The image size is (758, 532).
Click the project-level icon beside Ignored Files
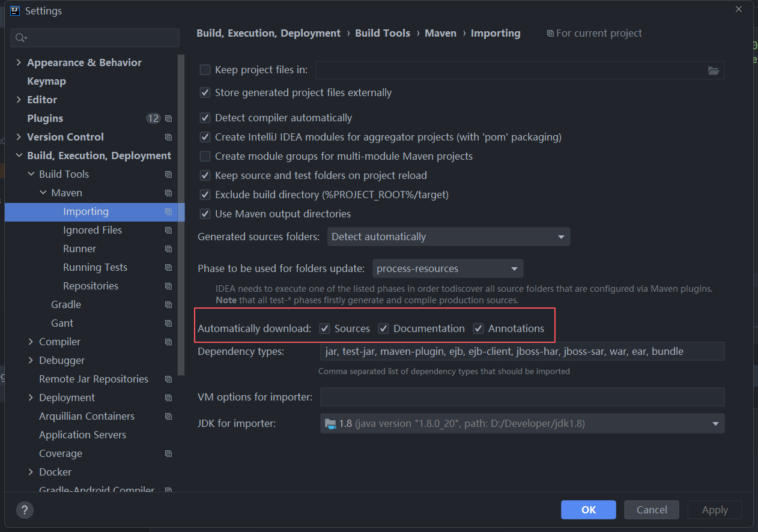168,231
